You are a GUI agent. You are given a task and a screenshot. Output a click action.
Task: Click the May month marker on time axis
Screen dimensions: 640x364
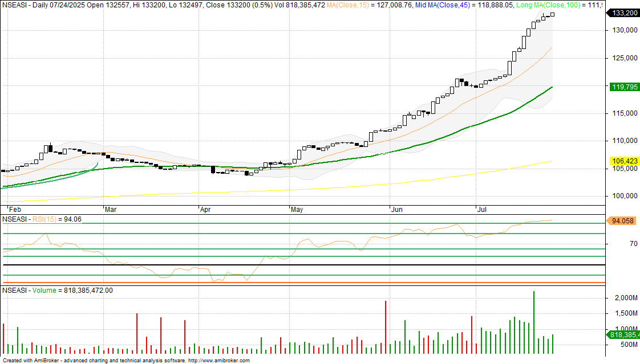coord(297,210)
